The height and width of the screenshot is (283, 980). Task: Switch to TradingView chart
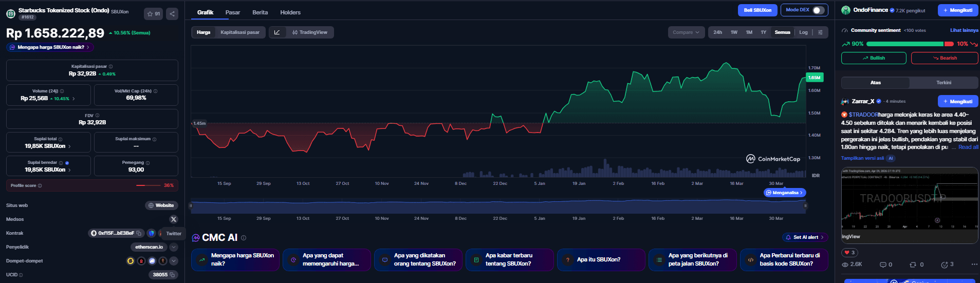tap(310, 32)
